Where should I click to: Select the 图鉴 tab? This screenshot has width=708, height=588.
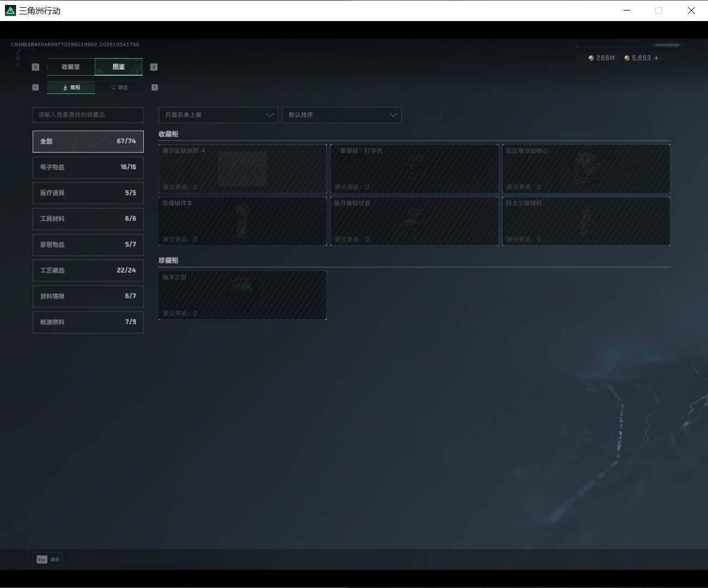click(x=118, y=67)
